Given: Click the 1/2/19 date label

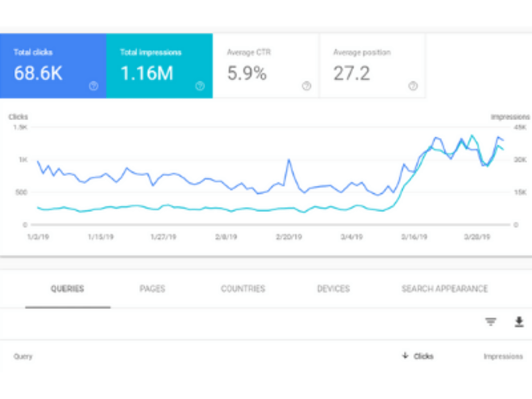Looking at the screenshot, I should point(38,237).
